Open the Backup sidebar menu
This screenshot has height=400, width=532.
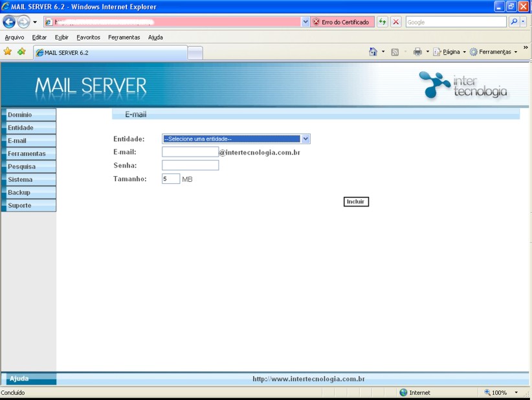[x=29, y=192]
